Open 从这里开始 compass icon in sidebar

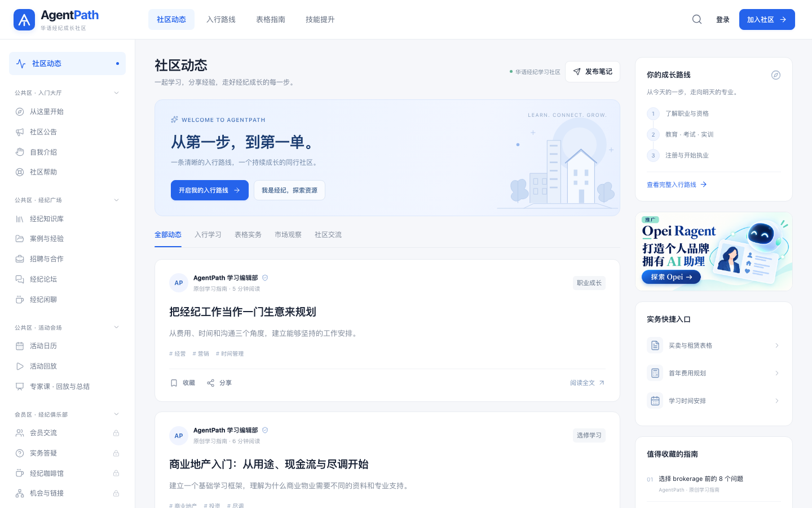20,112
